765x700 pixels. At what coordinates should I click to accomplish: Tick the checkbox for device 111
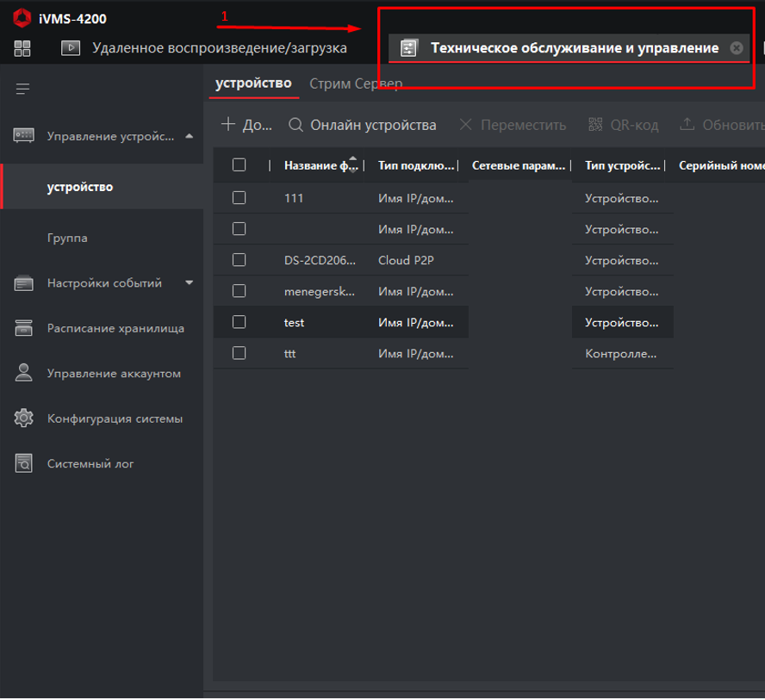click(239, 198)
